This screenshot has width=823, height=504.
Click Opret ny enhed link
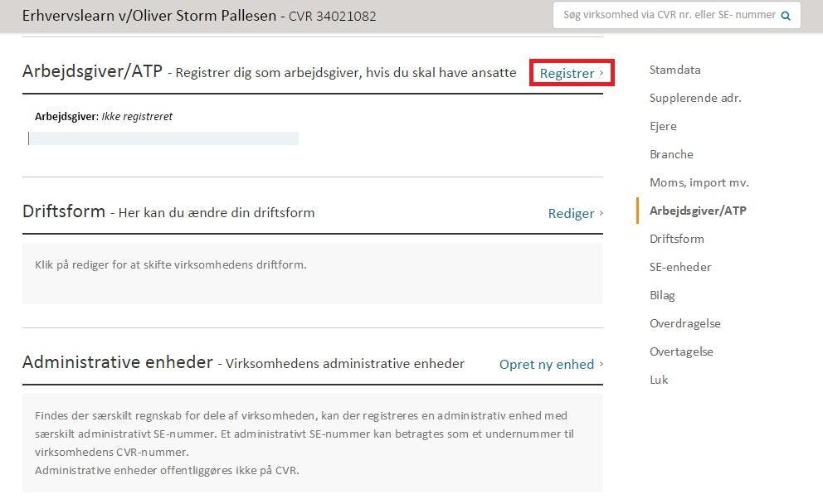pos(551,364)
